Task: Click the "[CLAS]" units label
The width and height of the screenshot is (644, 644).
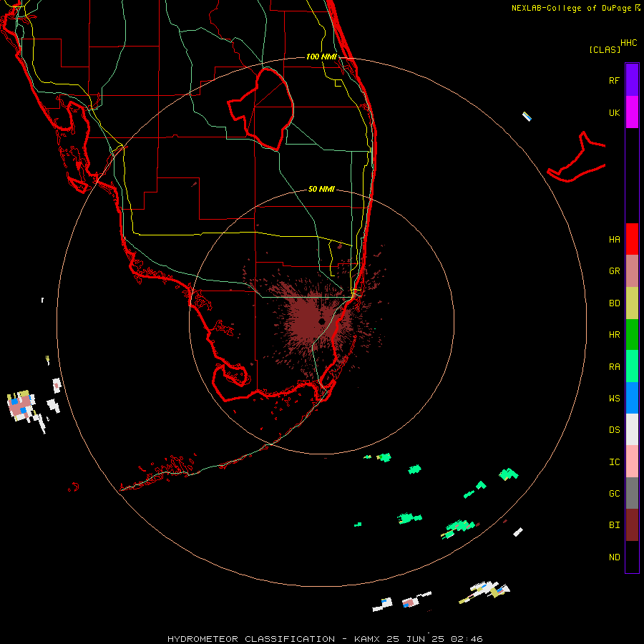Action: coord(605,49)
